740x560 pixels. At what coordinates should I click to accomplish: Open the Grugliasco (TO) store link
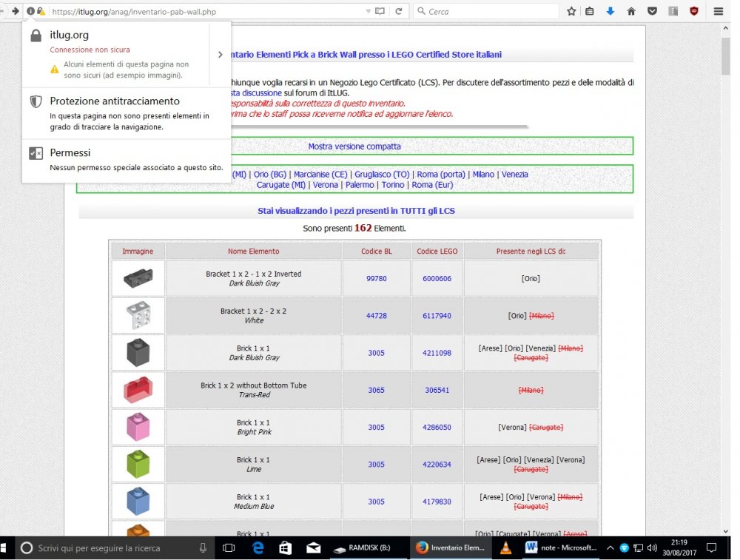(x=382, y=174)
